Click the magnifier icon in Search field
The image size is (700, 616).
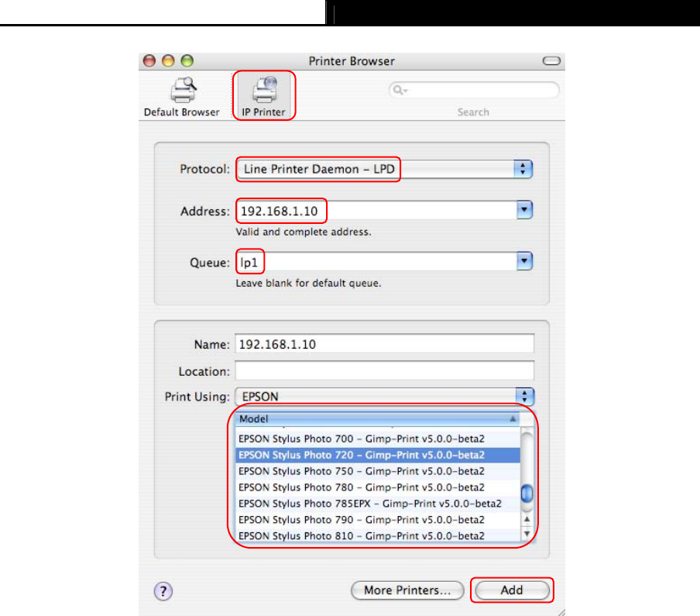click(399, 90)
